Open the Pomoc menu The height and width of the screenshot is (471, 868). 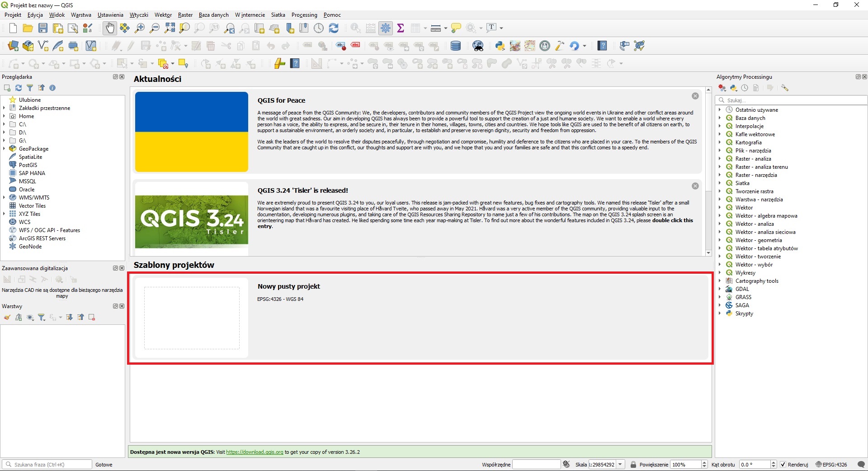tap(332, 15)
